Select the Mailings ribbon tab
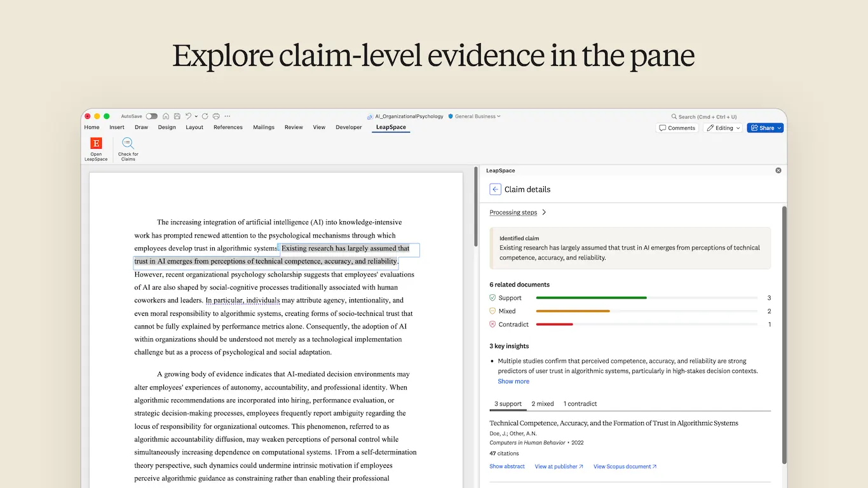The height and width of the screenshot is (488, 868). click(264, 127)
